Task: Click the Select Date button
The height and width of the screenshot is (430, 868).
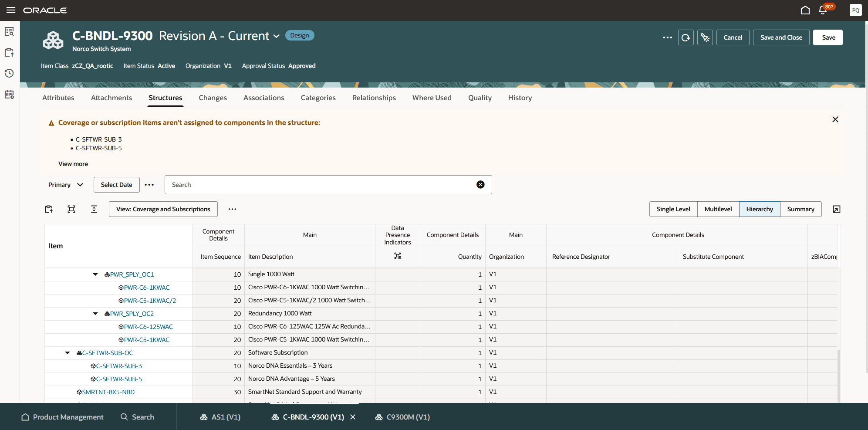Action: point(117,185)
